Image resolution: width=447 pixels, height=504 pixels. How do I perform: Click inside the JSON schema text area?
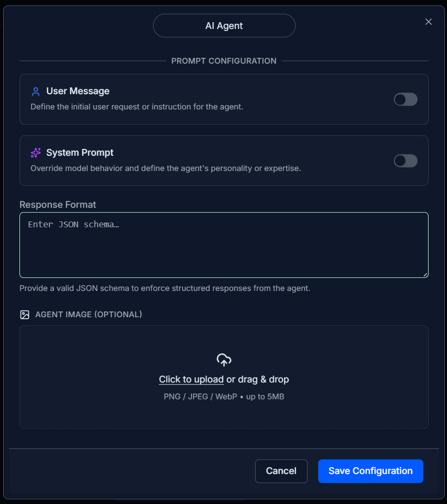[223, 245]
